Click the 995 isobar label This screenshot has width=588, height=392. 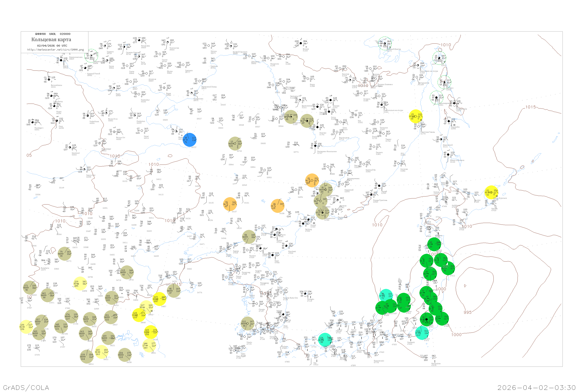click(x=467, y=312)
